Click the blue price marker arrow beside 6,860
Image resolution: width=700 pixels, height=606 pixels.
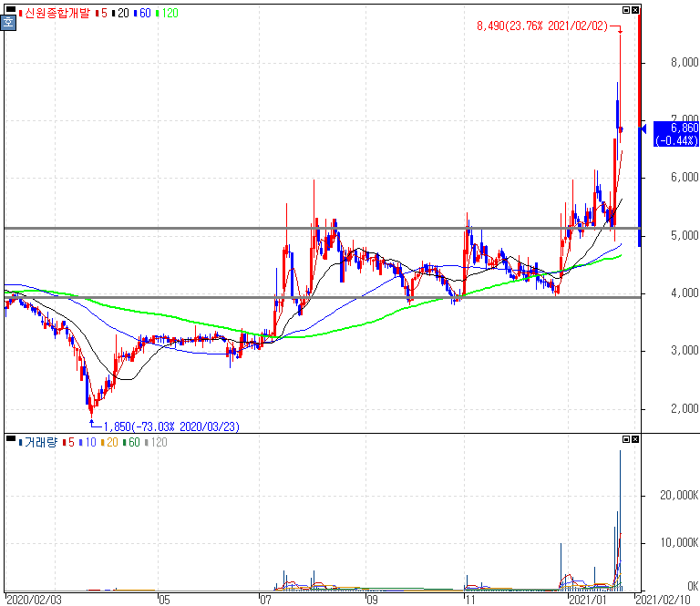(643, 129)
